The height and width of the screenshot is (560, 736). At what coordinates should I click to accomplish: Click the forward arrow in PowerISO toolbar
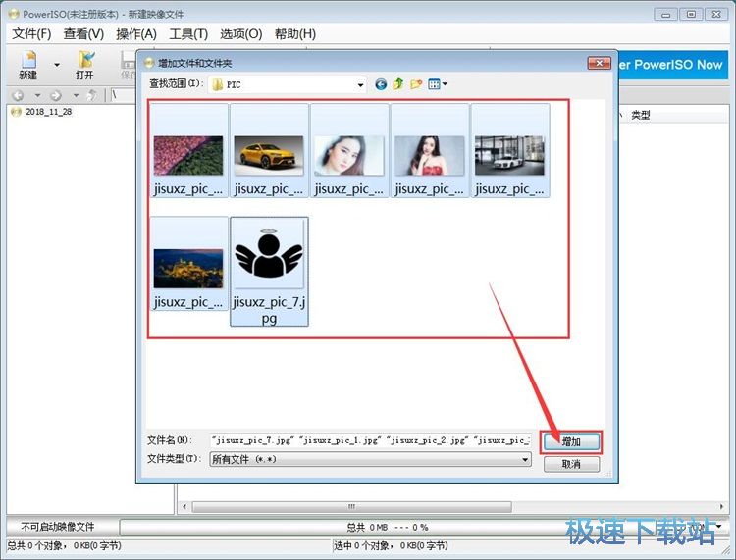56,96
